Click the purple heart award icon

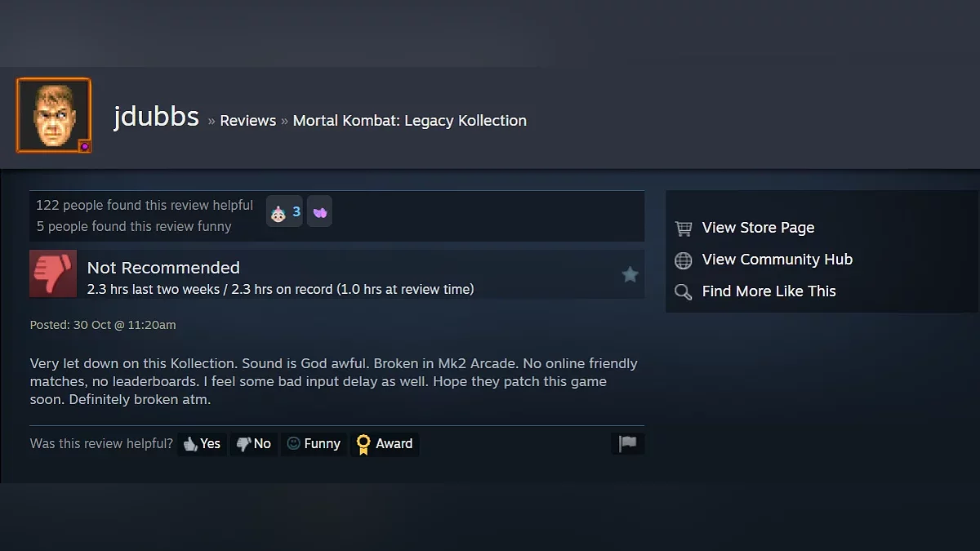pyautogui.click(x=319, y=212)
